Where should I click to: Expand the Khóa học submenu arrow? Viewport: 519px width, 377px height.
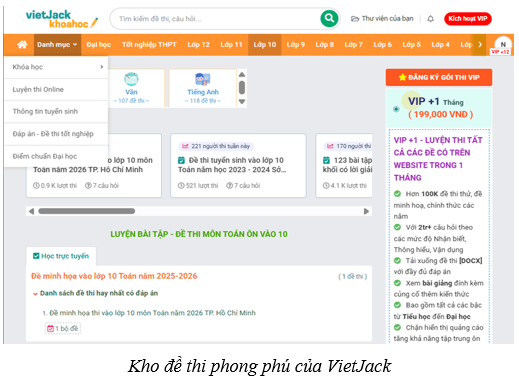(102, 67)
